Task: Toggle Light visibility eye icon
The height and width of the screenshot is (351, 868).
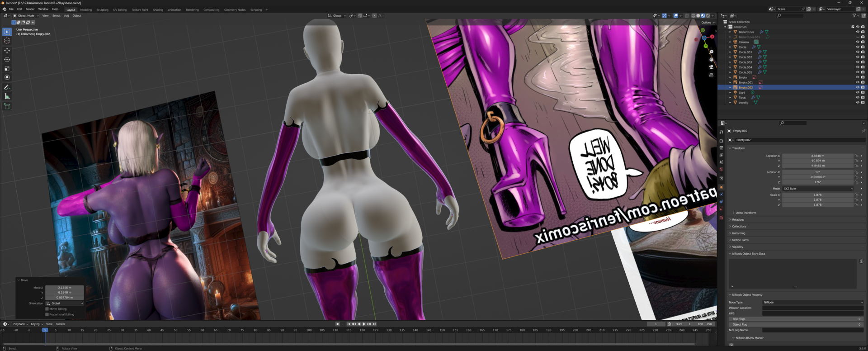Action: [857, 92]
